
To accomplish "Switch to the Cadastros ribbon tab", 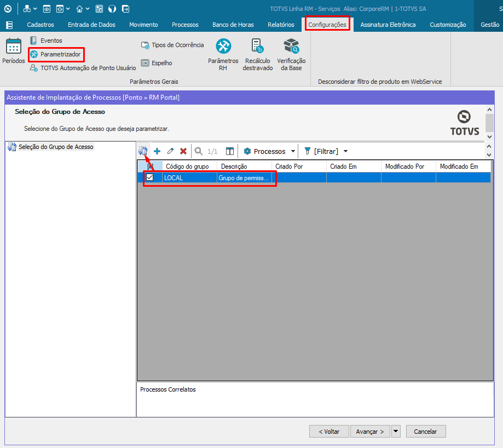I will coord(41,25).
